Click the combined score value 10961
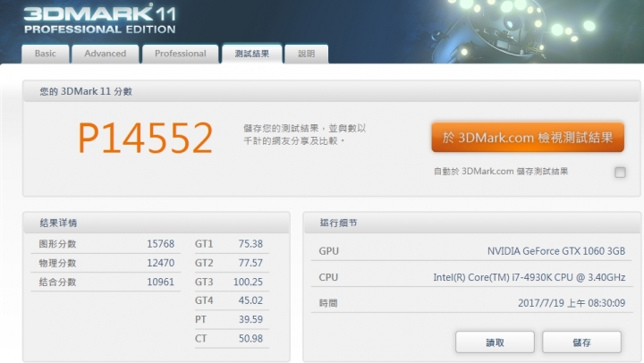The width and height of the screenshot is (644, 363). point(161,283)
